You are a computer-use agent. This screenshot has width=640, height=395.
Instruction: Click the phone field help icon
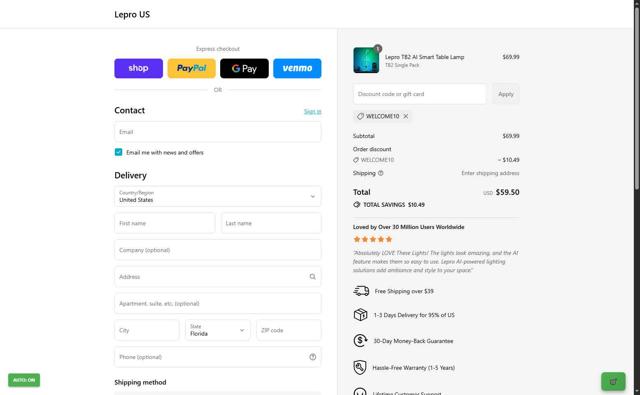[313, 357]
